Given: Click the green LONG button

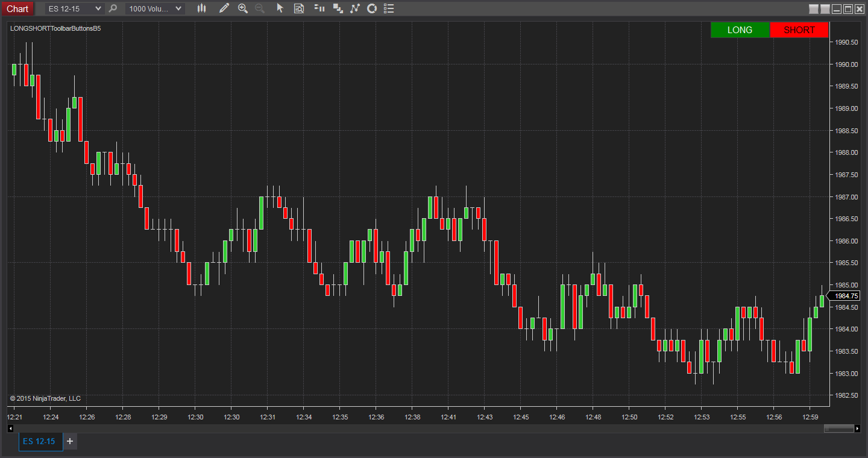Looking at the screenshot, I should coord(740,30).
